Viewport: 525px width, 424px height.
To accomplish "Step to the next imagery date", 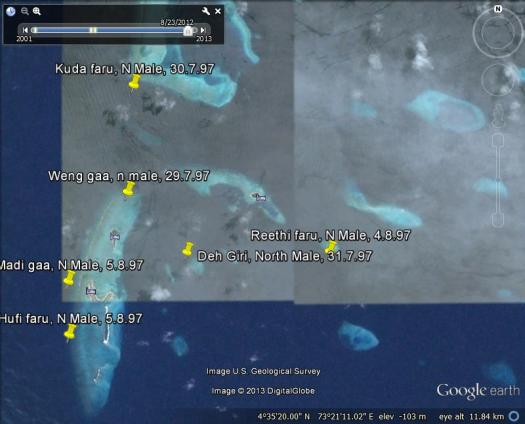I will pos(202,30).
